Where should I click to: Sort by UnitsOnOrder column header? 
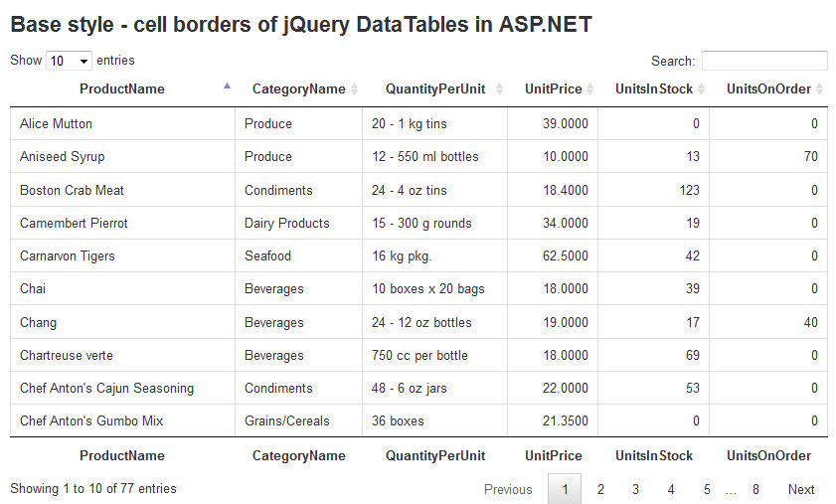tap(768, 89)
